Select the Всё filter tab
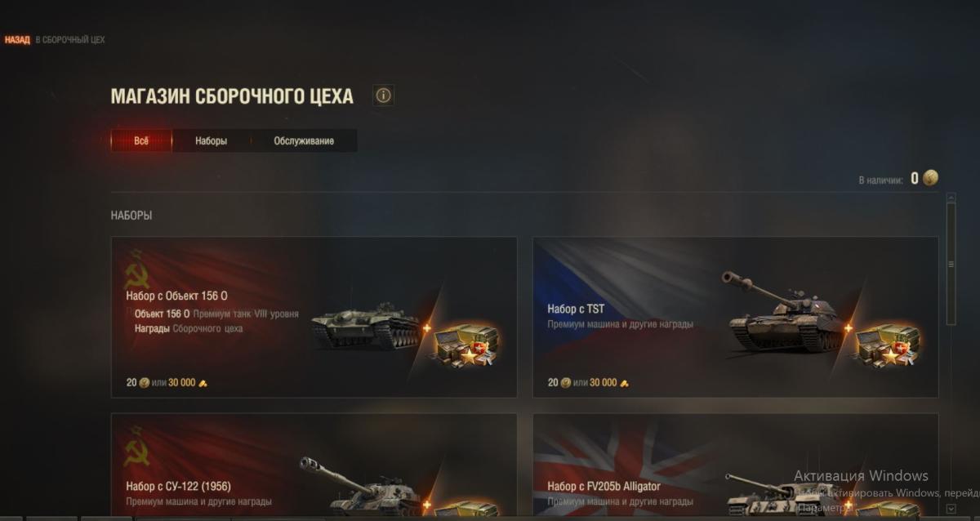Screen dimensions: 980x521 pyautogui.click(x=141, y=140)
